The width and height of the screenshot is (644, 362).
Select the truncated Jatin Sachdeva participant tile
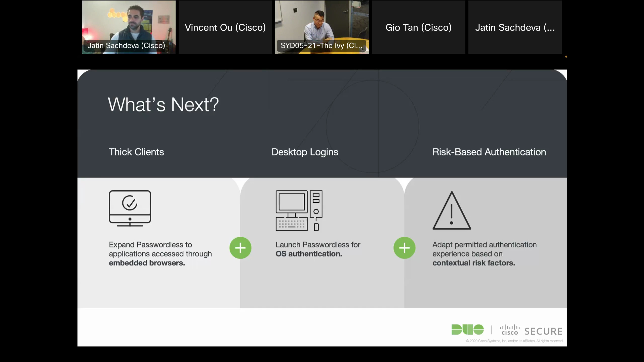(515, 27)
